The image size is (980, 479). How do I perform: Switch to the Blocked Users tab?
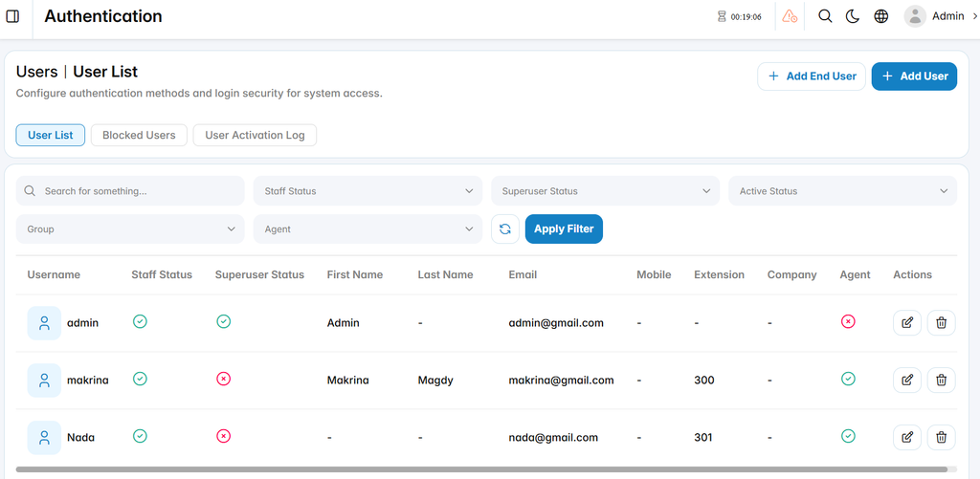tap(139, 135)
